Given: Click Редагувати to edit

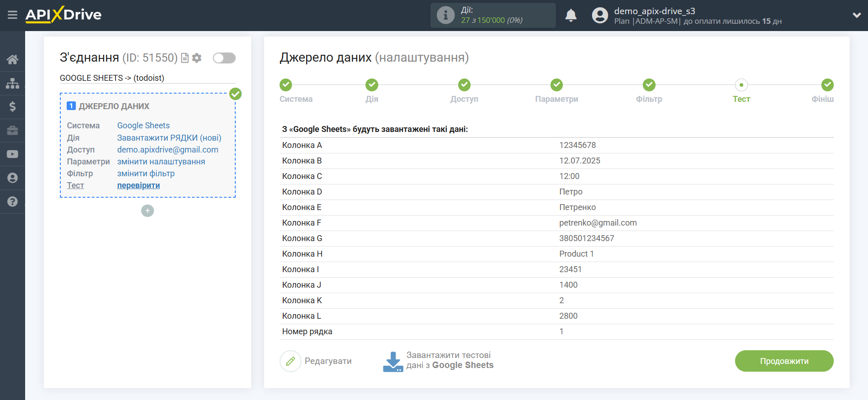Looking at the screenshot, I should pos(328,361).
